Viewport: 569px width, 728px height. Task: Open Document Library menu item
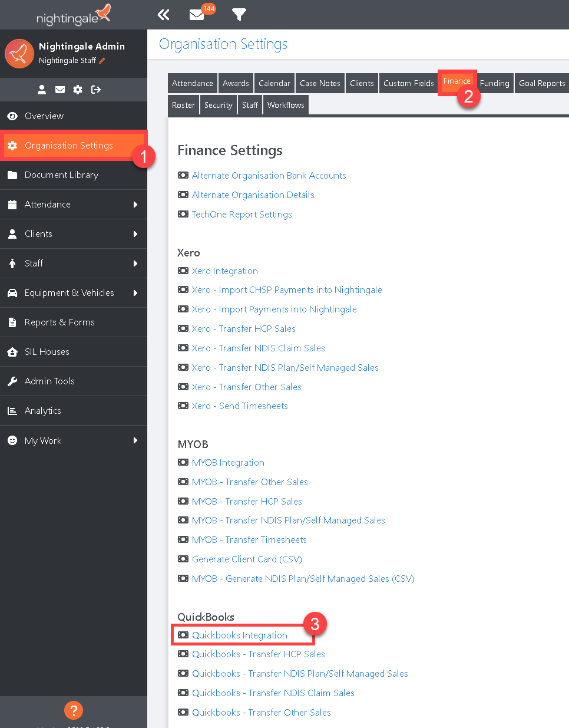pyautogui.click(x=74, y=175)
